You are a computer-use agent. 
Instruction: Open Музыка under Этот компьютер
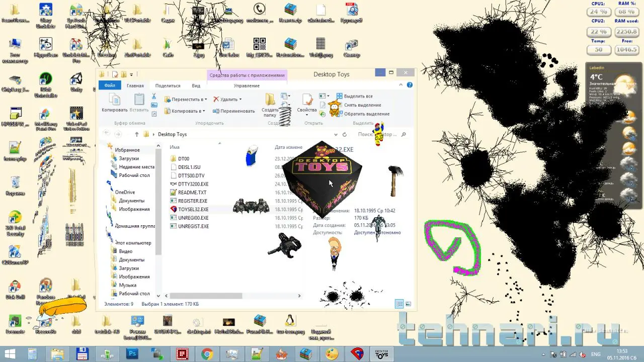(x=127, y=285)
